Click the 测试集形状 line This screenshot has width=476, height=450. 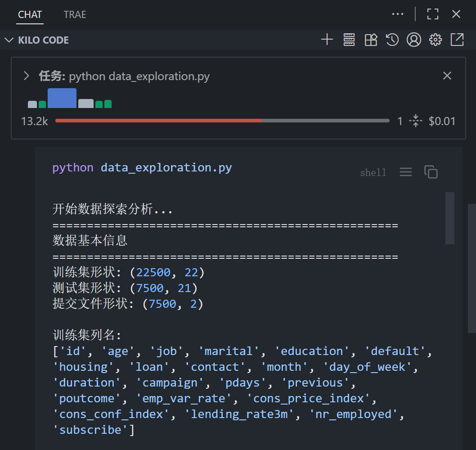[125, 288]
